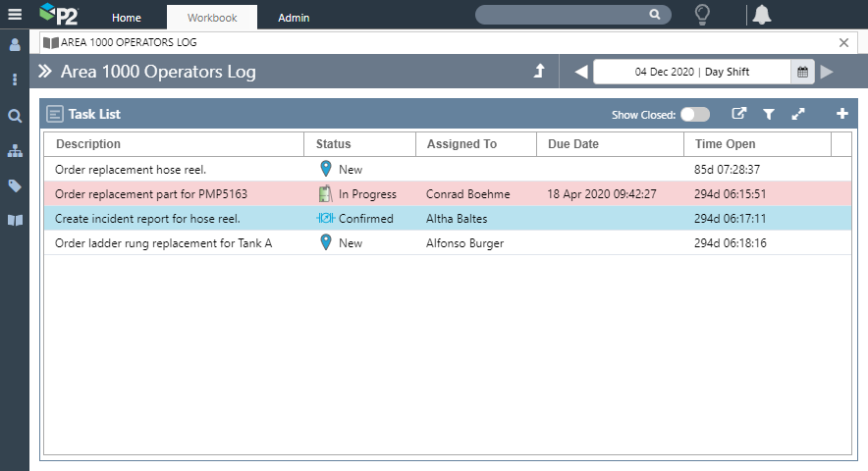Image resolution: width=868 pixels, height=471 pixels.
Task: Click the lightbulb tips icon
Action: tap(702, 15)
